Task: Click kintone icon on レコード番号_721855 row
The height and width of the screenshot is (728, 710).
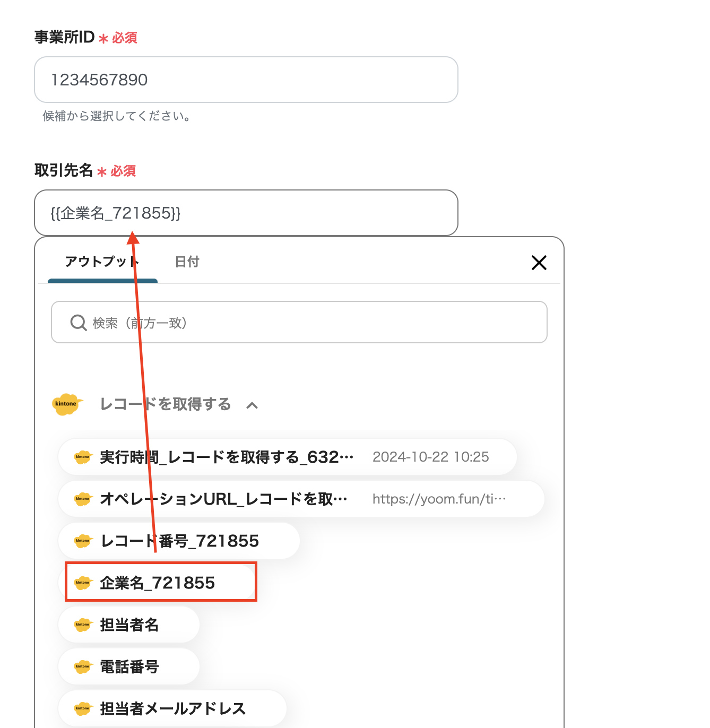Action: (x=83, y=541)
